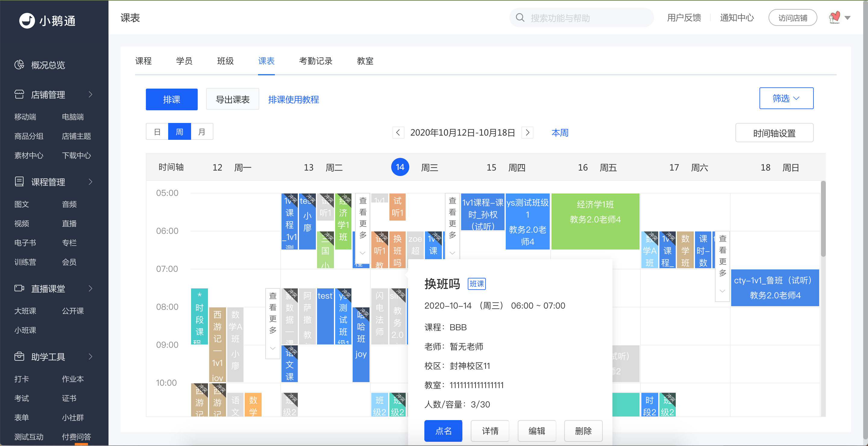Image resolution: width=868 pixels, height=446 pixels.
Task: Expand 查看更多 on Saturday 06:00 column
Action: coord(722,266)
